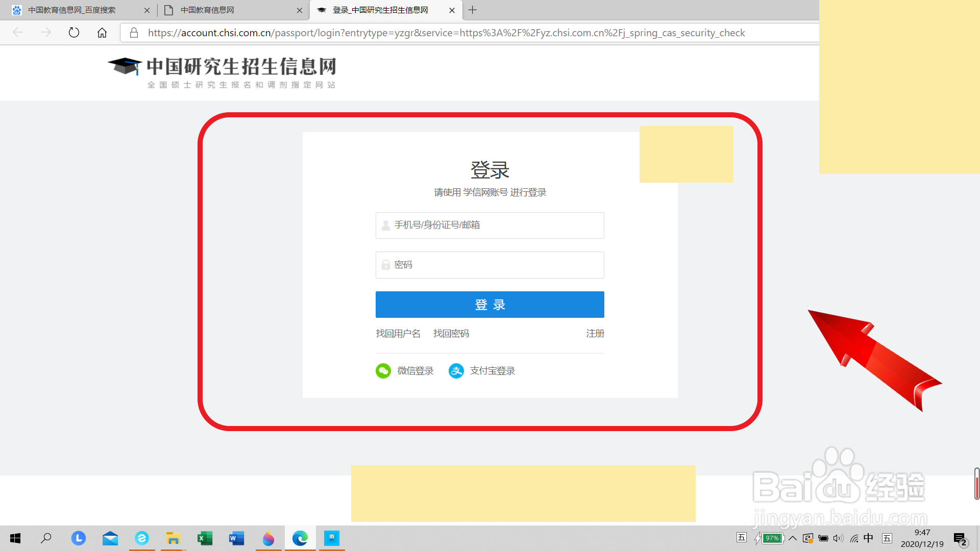Click the 注册 register link
980x551 pixels.
595,334
